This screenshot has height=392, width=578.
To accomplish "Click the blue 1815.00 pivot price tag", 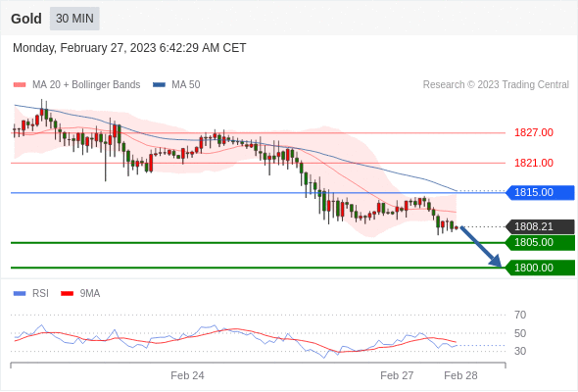I will pos(540,192).
